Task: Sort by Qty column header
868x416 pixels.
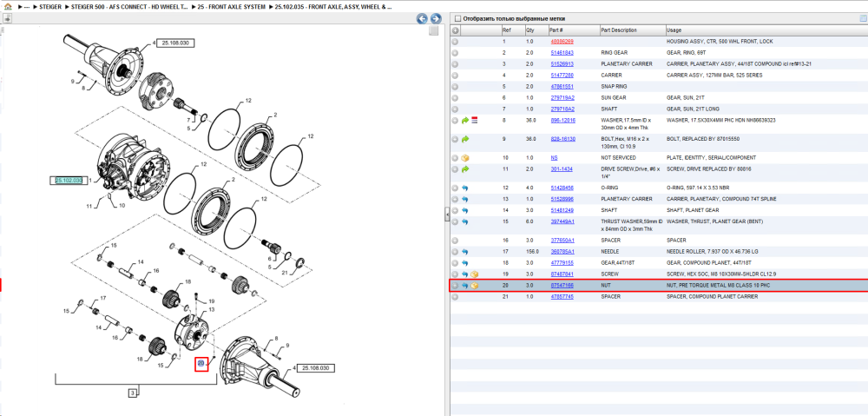Action: click(536, 30)
